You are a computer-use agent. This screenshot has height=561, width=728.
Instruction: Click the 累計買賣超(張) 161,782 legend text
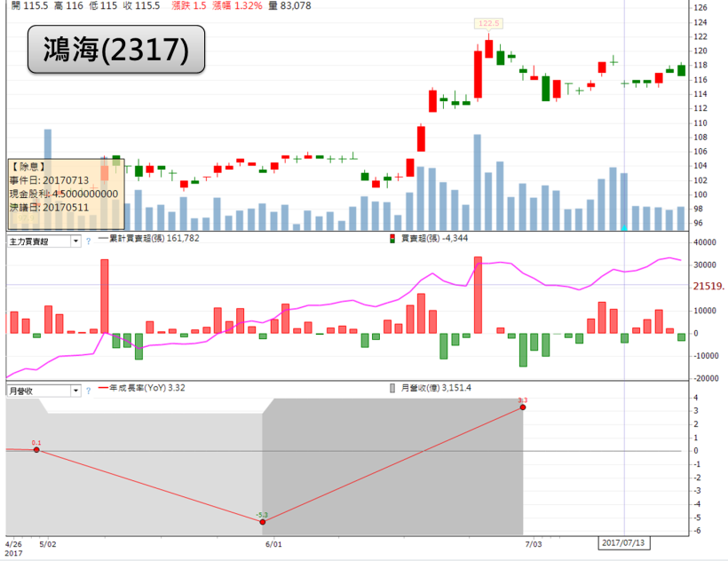pos(154,239)
